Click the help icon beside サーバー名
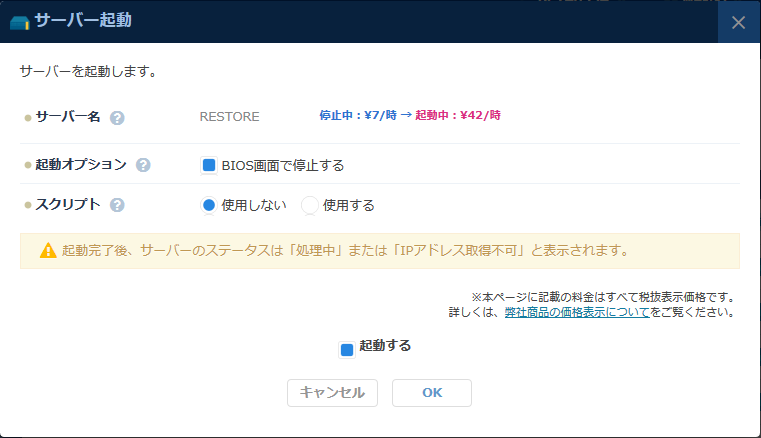 117,117
